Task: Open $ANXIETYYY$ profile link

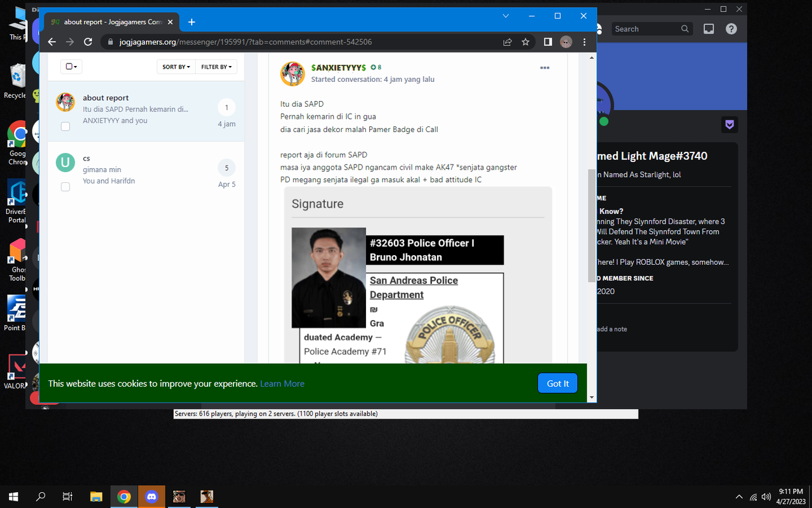Action: click(339, 67)
